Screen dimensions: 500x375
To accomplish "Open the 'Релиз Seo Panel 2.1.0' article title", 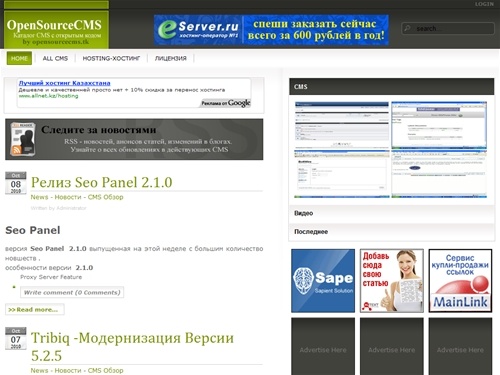I will [102, 182].
